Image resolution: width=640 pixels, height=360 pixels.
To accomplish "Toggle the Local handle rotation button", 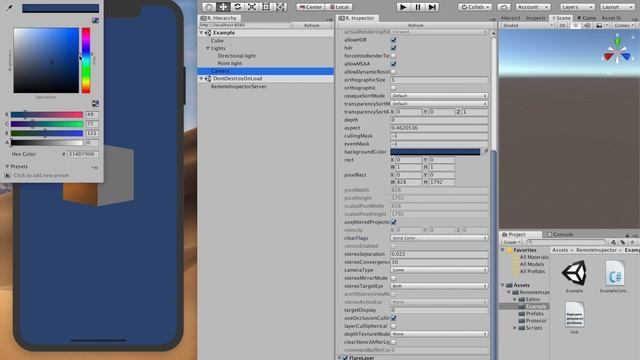I will click(x=339, y=7).
